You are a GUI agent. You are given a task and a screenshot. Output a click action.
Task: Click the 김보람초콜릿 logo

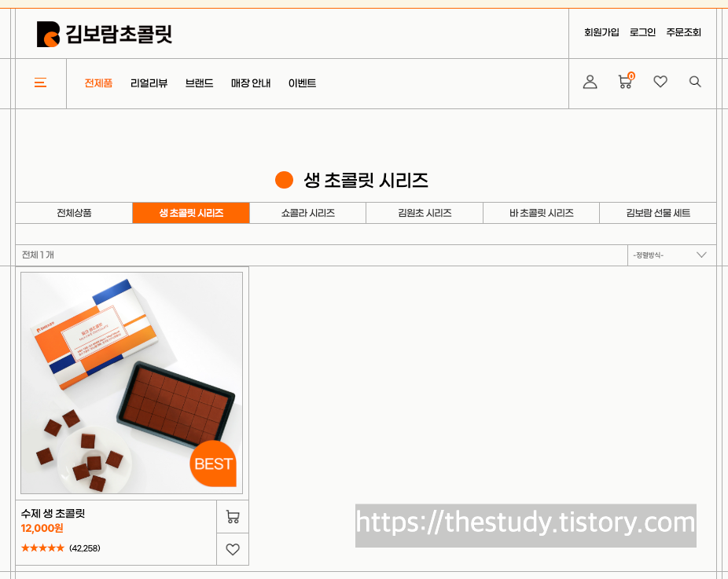point(105,34)
